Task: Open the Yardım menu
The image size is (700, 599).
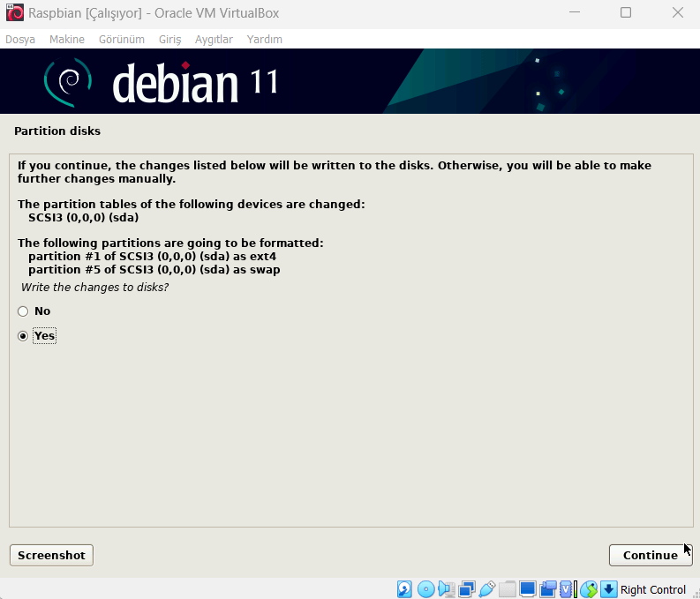Action: pos(265,40)
